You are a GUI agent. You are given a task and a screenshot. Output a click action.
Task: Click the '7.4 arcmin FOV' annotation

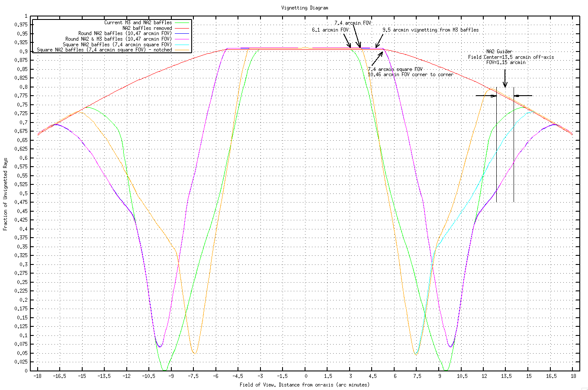point(353,23)
